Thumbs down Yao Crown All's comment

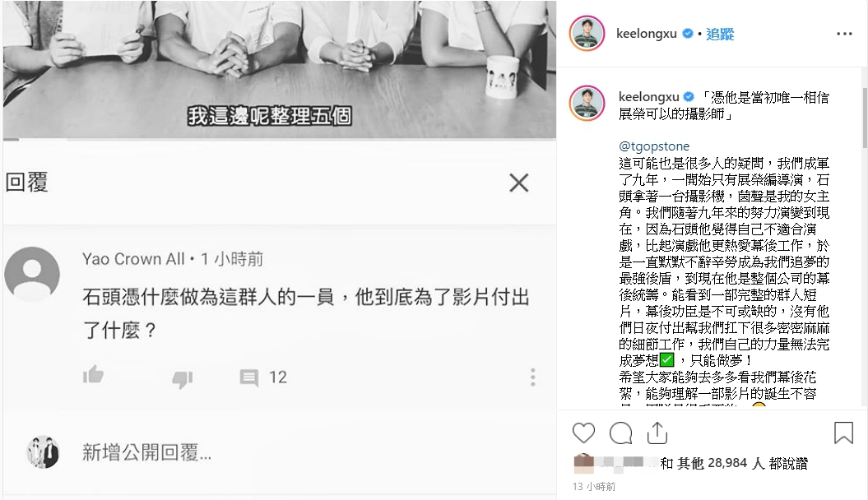click(182, 379)
